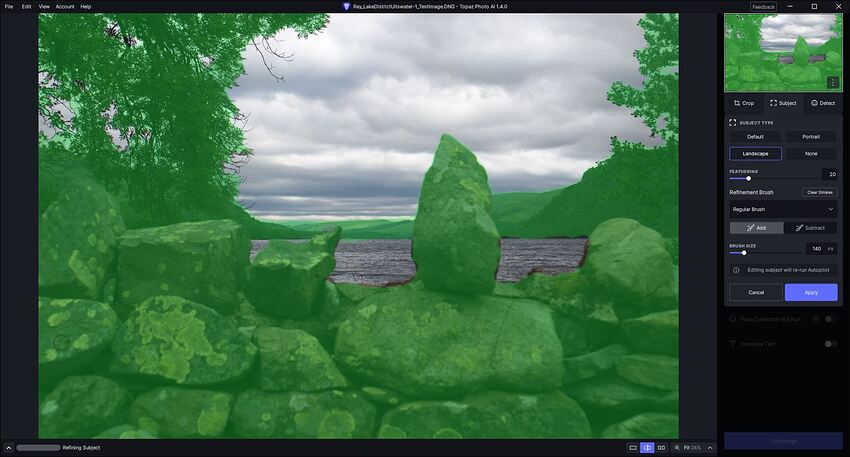Switch to the Crop tab
Viewport: 850px width, 457px height.
[x=744, y=103]
